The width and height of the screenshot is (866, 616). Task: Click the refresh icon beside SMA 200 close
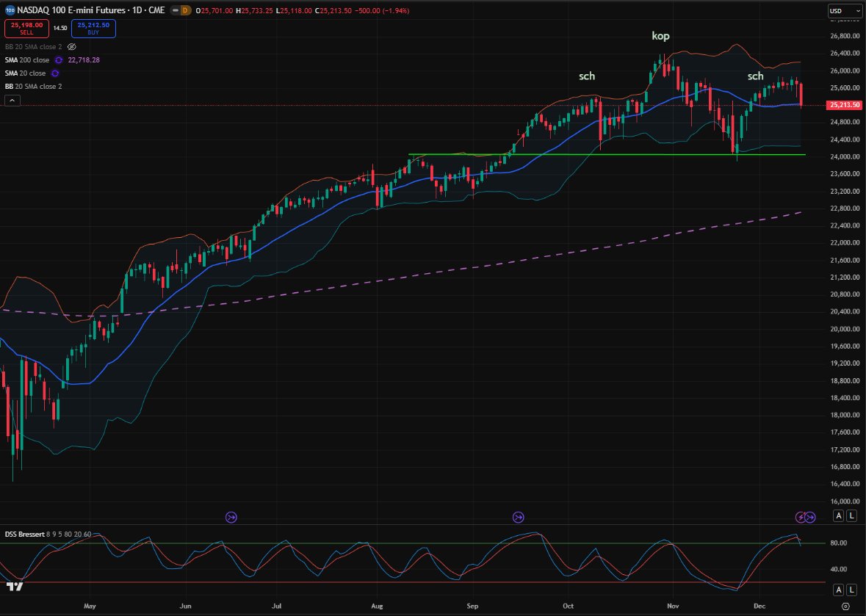pyautogui.click(x=58, y=59)
